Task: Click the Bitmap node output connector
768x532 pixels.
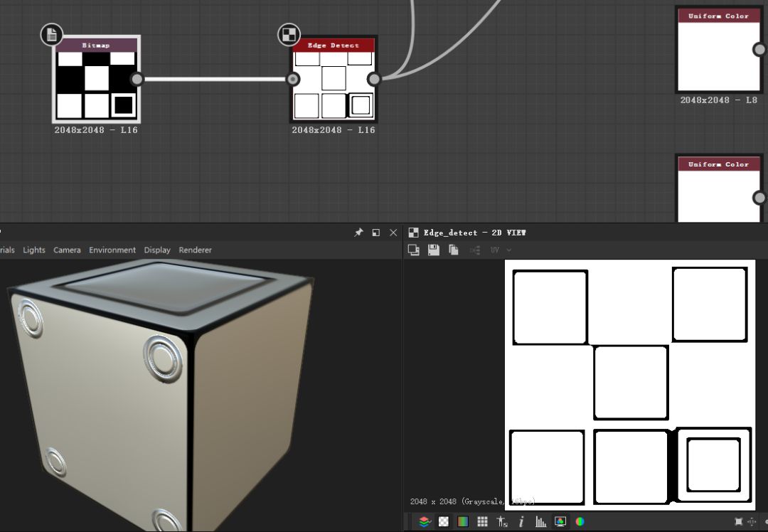Action: pos(137,79)
